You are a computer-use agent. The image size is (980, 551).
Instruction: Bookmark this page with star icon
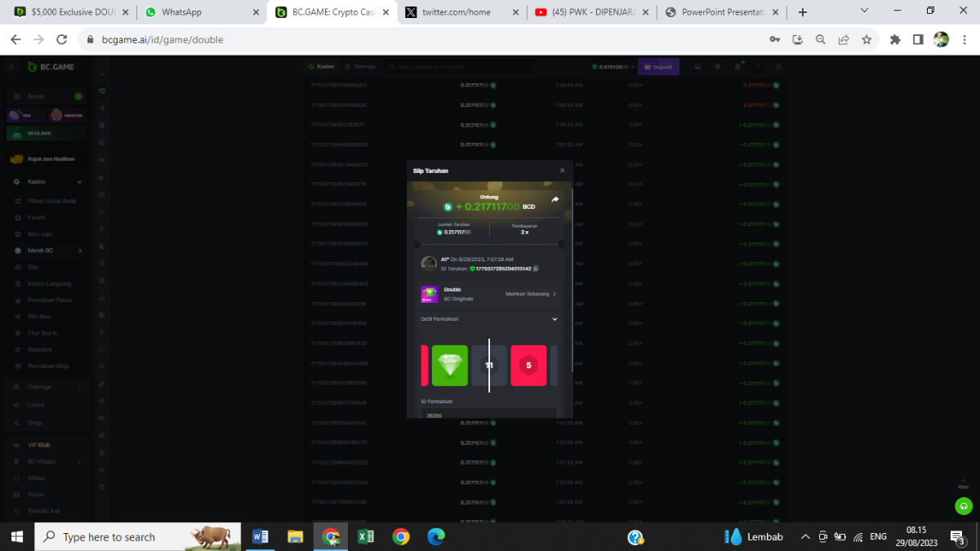click(866, 39)
